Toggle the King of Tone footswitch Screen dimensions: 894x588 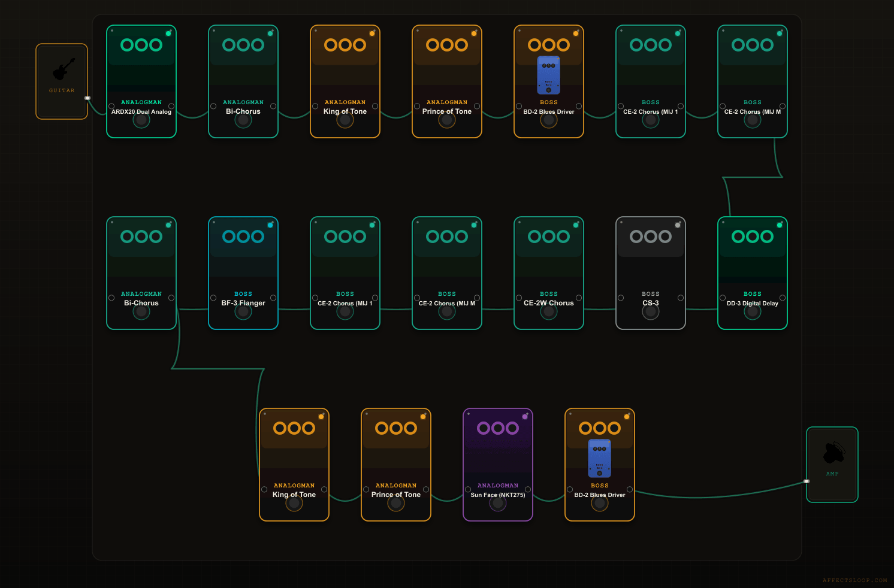[x=345, y=120]
